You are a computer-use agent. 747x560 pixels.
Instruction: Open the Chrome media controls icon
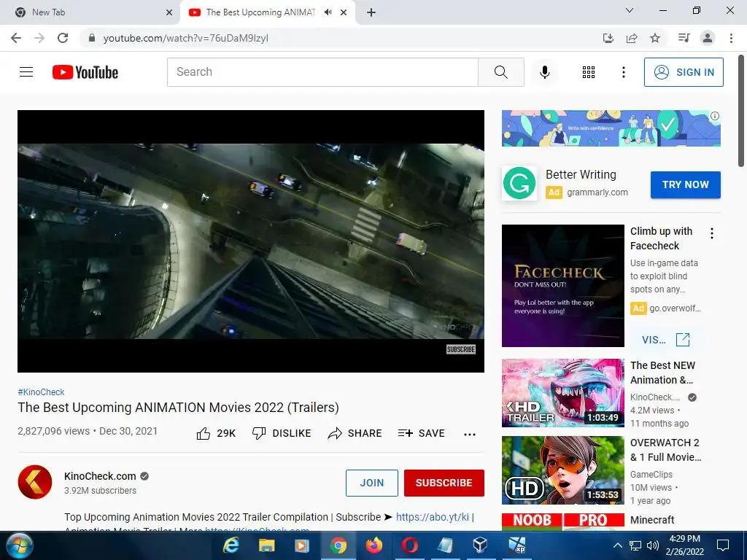[x=684, y=38]
